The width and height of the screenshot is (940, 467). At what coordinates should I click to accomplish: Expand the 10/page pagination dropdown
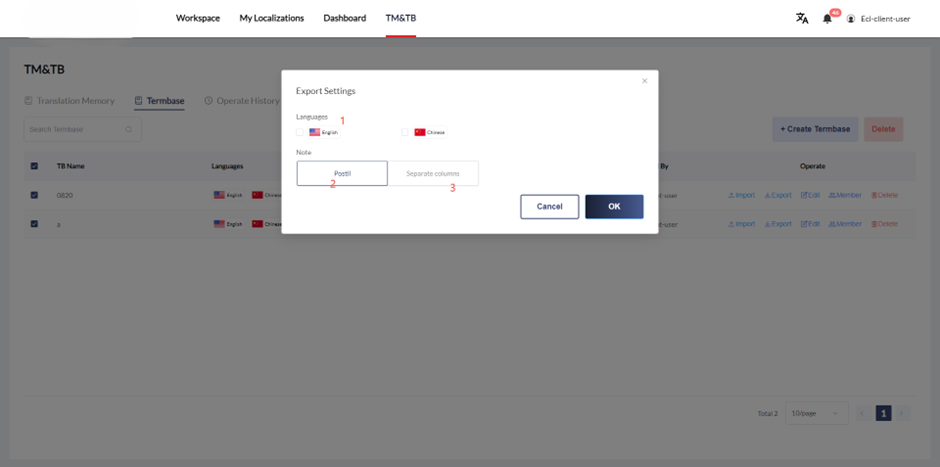pyautogui.click(x=816, y=413)
